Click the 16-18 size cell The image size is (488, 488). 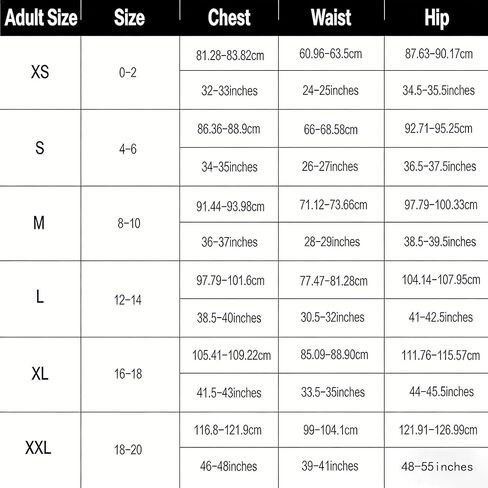(x=128, y=374)
